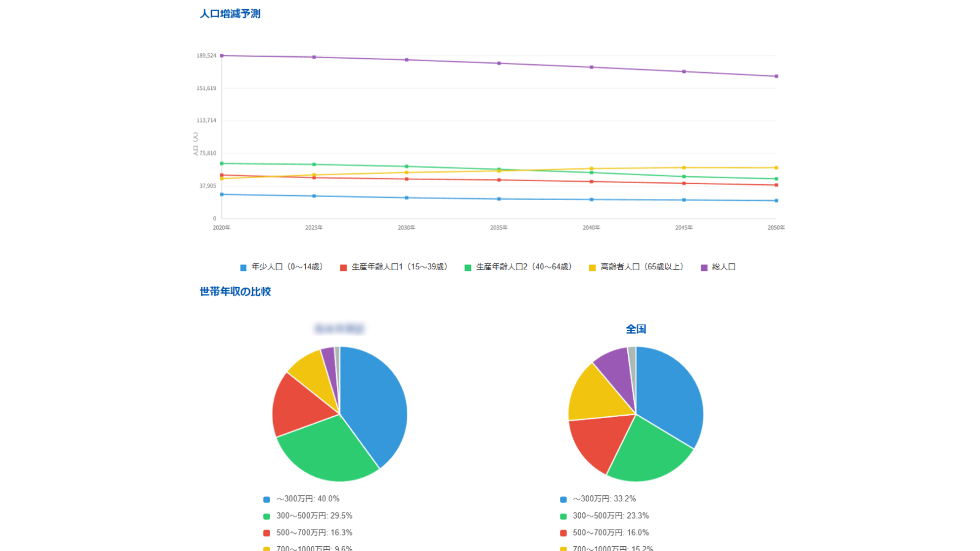Click the 年少人口 data point at 2035年

pyautogui.click(x=499, y=199)
